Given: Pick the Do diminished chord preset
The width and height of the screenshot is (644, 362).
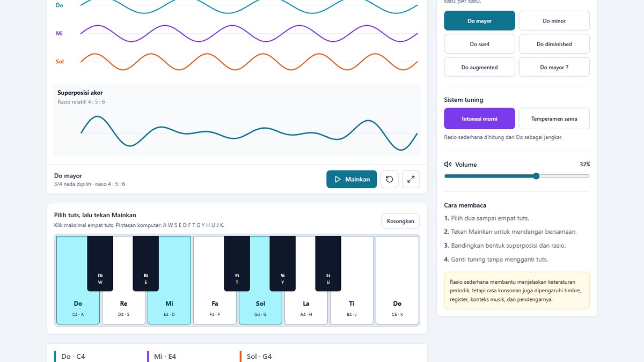Looking at the screenshot, I should pyautogui.click(x=554, y=44).
